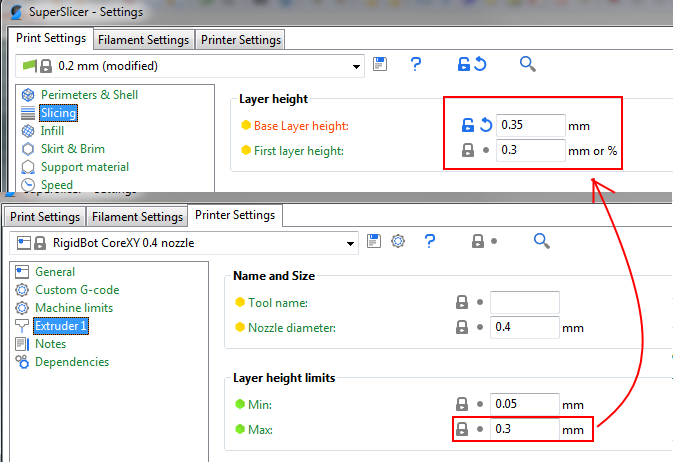Screen dimensions: 673x462
Task: Click the locked padlock in printer preset toolbar
Action: coord(478,241)
